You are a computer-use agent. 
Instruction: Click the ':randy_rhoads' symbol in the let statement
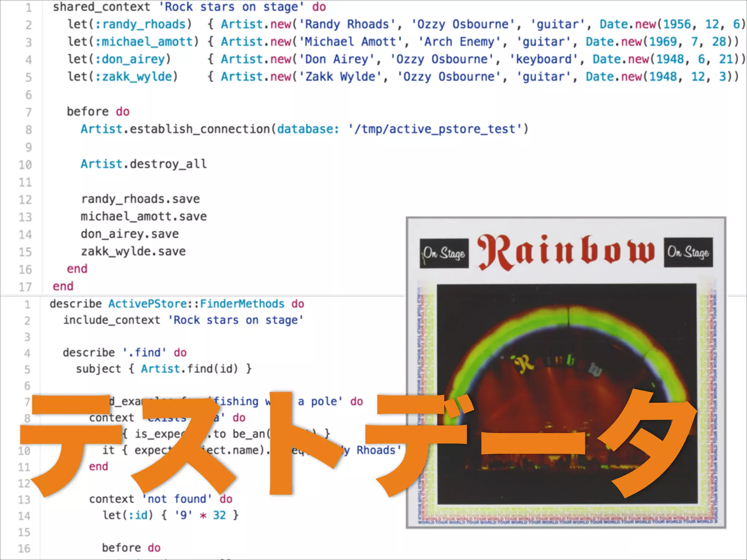coord(140,24)
